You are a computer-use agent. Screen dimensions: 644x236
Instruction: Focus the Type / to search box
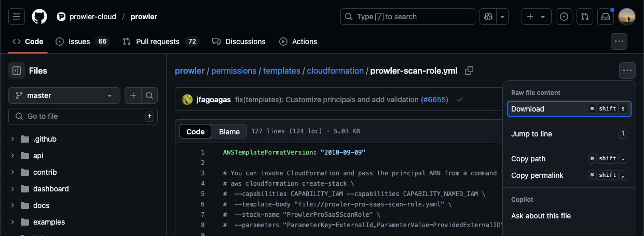(408, 17)
